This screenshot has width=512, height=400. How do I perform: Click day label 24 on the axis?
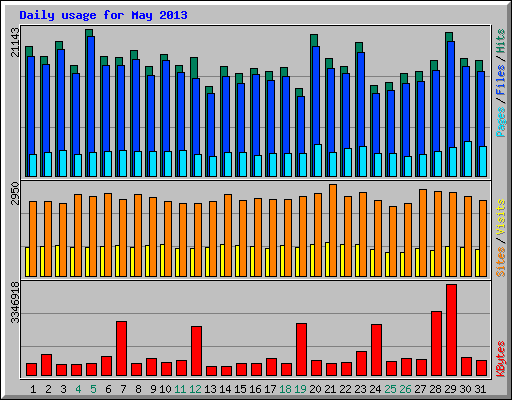(375, 389)
